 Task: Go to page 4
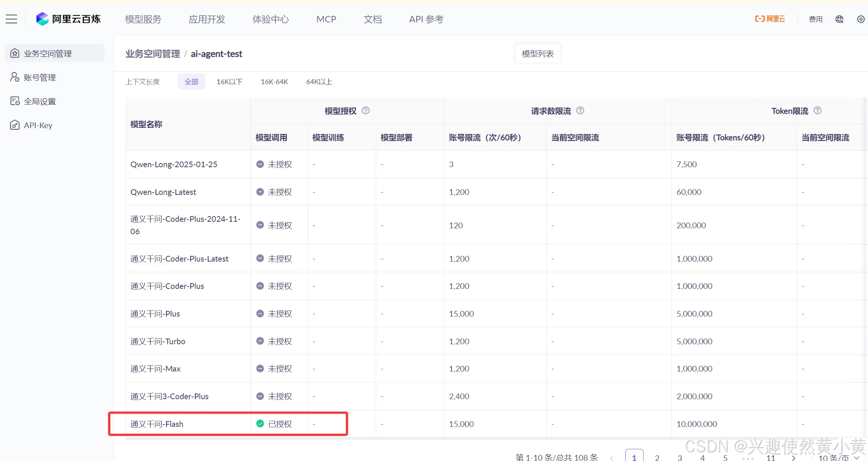pyautogui.click(x=703, y=458)
